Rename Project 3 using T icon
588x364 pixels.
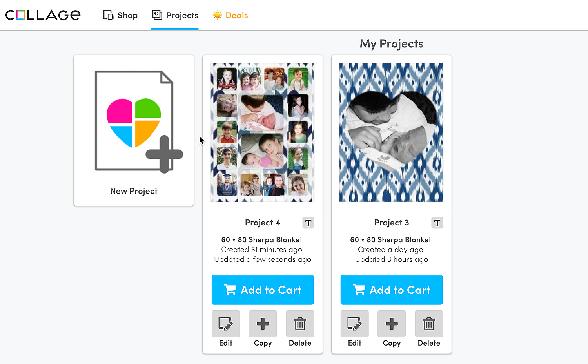click(437, 223)
